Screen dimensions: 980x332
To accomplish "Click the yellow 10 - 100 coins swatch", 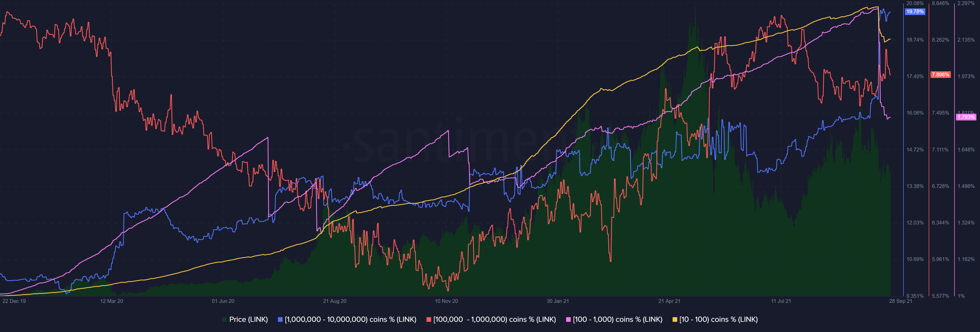I will 675,320.
